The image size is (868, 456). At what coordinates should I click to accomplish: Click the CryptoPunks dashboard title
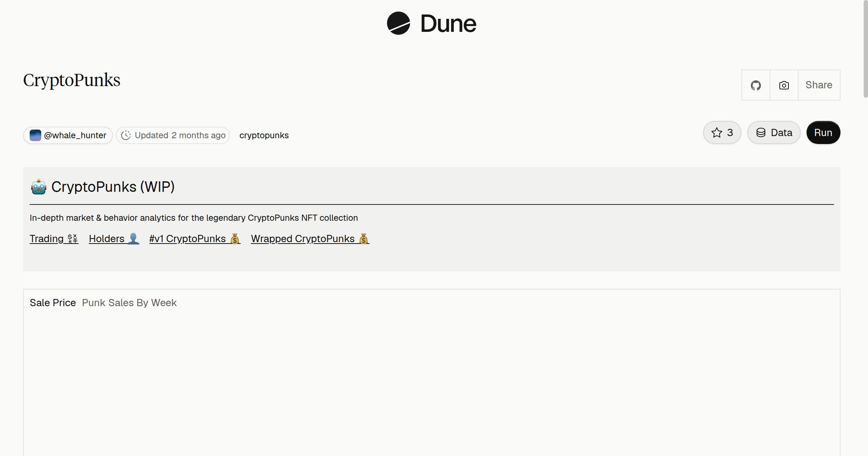pyautogui.click(x=72, y=80)
